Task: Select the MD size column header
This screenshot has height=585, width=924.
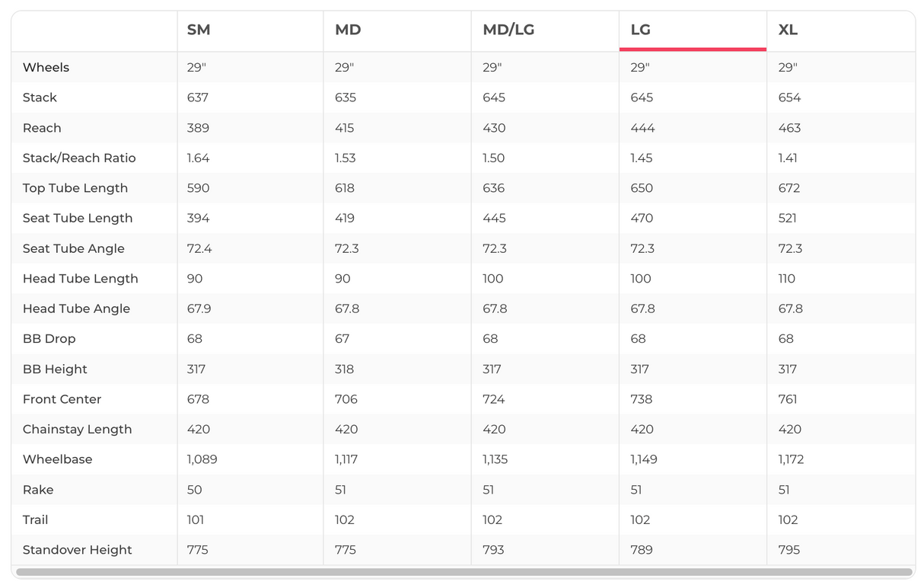Action: (348, 30)
